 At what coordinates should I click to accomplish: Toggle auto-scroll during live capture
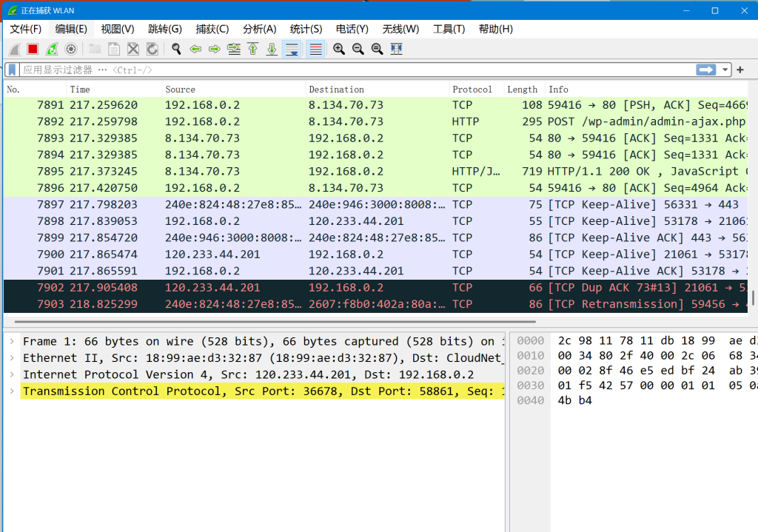(x=292, y=49)
